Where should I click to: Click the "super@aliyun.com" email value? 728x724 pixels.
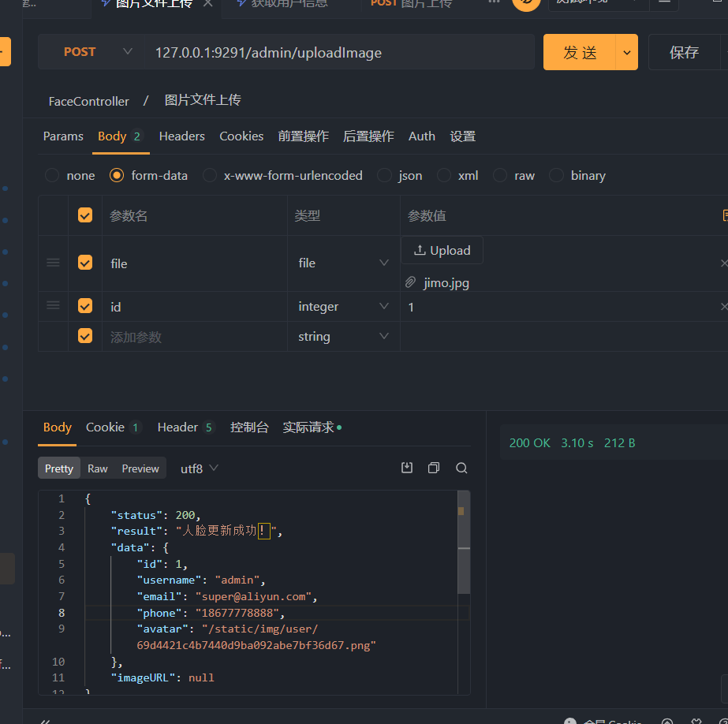253,596
